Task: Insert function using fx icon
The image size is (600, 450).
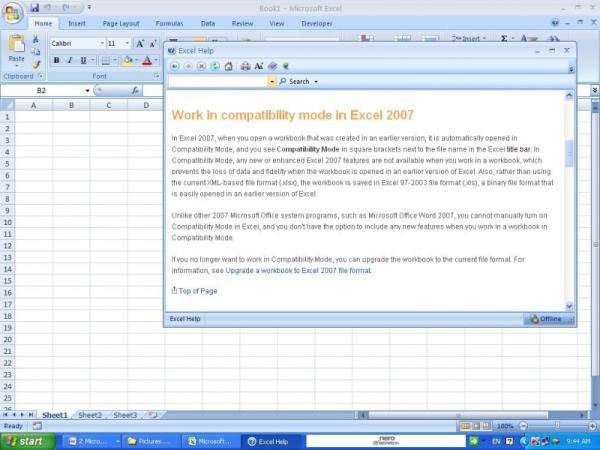Action: [x=135, y=91]
